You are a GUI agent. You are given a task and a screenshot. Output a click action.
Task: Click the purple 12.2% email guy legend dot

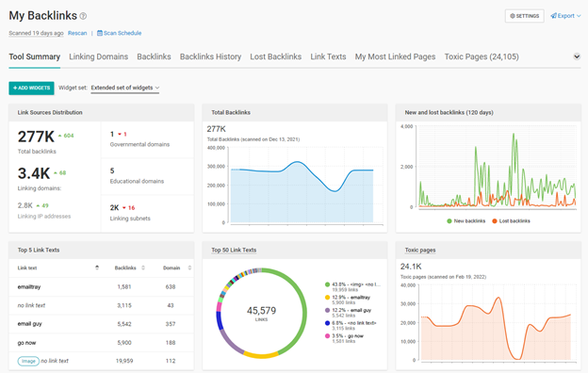coord(327,310)
